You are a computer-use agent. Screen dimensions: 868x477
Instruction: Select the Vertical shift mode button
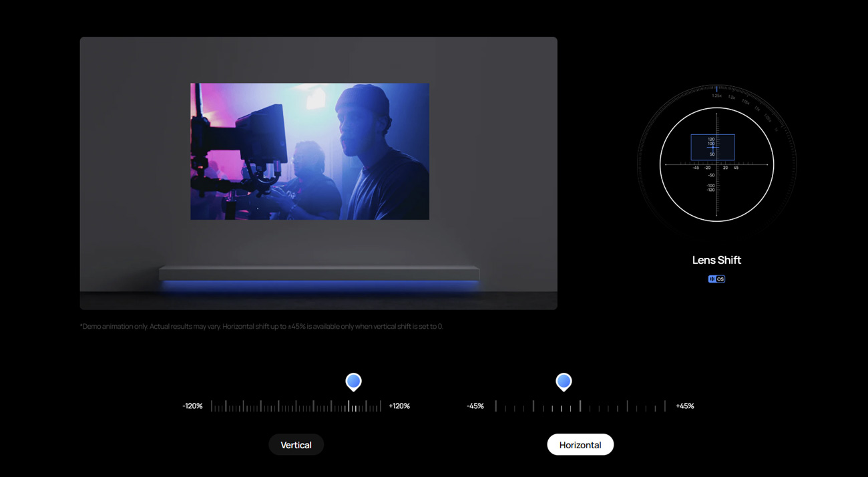pyautogui.click(x=296, y=445)
